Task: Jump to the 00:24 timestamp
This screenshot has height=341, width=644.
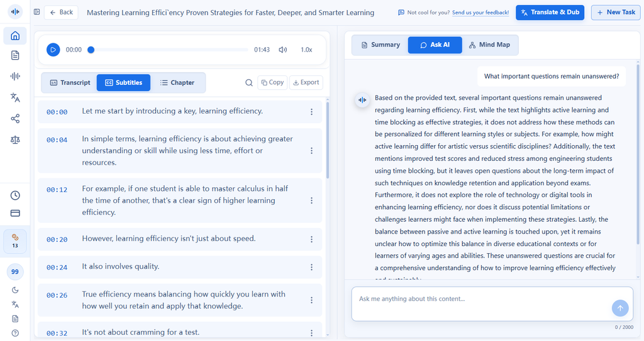Action: pyautogui.click(x=57, y=267)
